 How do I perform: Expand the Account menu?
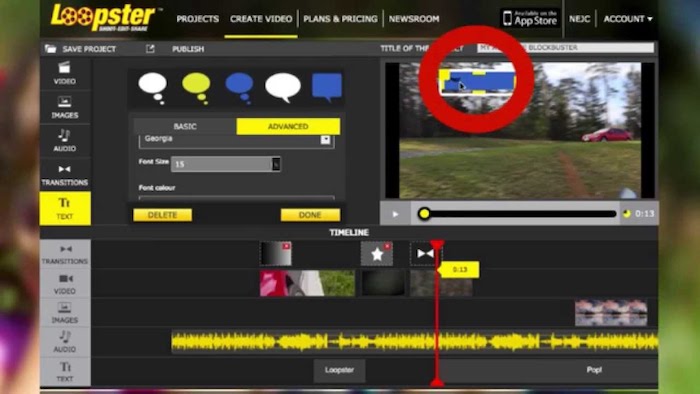coord(628,19)
